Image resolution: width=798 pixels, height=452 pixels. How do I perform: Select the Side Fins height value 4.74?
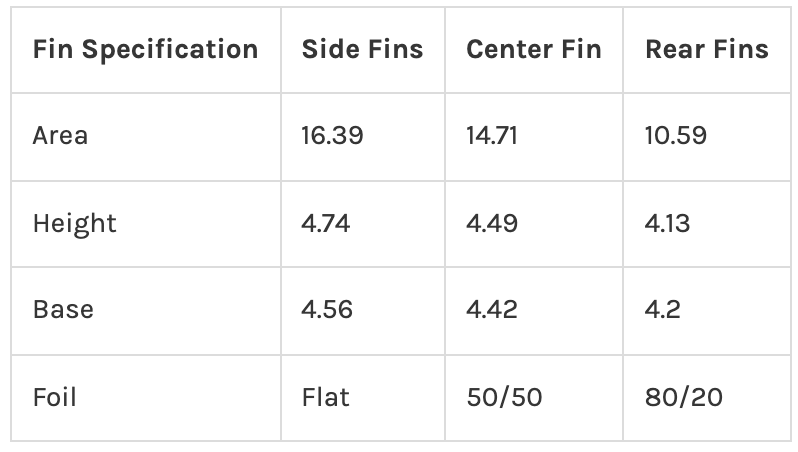click(x=326, y=222)
